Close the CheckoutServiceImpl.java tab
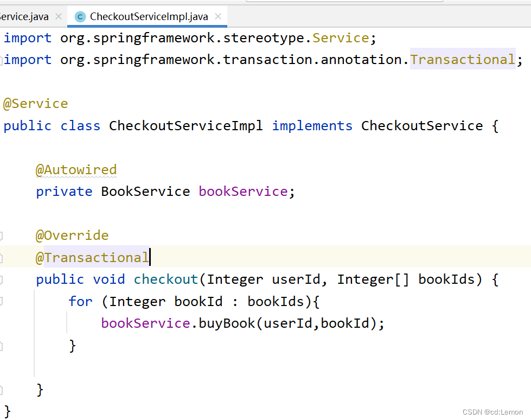The image size is (531, 420). [x=219, y=16]
